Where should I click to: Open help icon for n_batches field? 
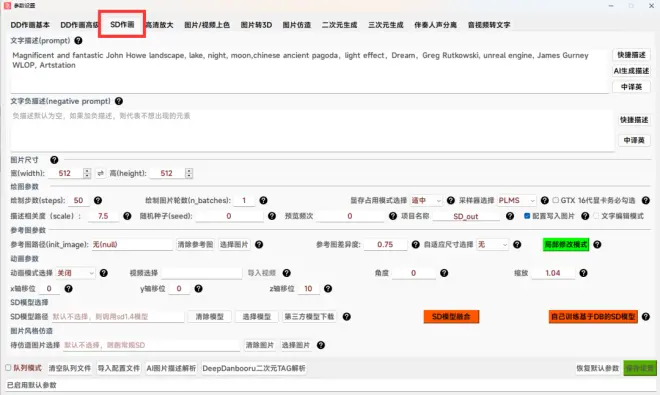[x=263, y=200]
